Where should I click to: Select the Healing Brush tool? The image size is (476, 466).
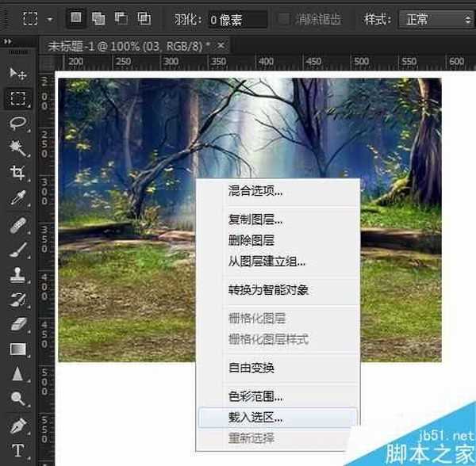click(18, 226)
